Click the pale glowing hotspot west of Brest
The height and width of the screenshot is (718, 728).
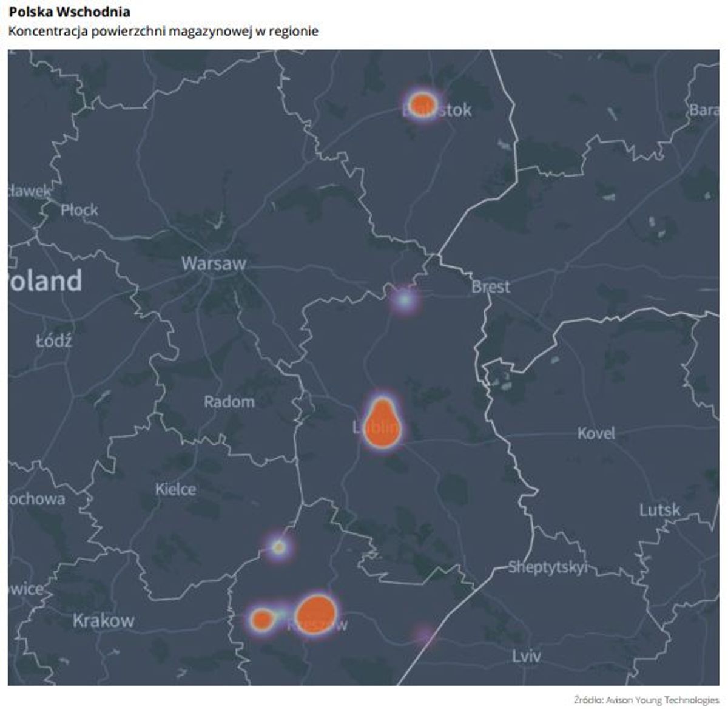pos(404,299)
